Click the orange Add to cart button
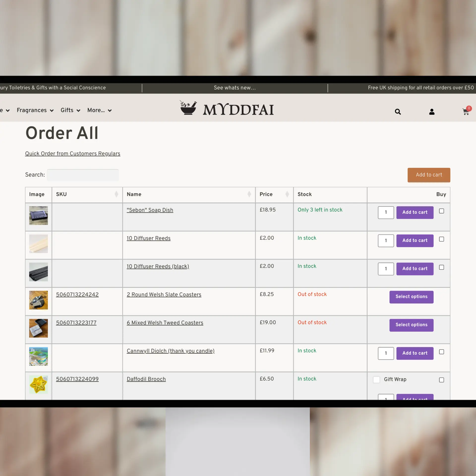Viewport: 476px width, 476px height. [429, 175]
